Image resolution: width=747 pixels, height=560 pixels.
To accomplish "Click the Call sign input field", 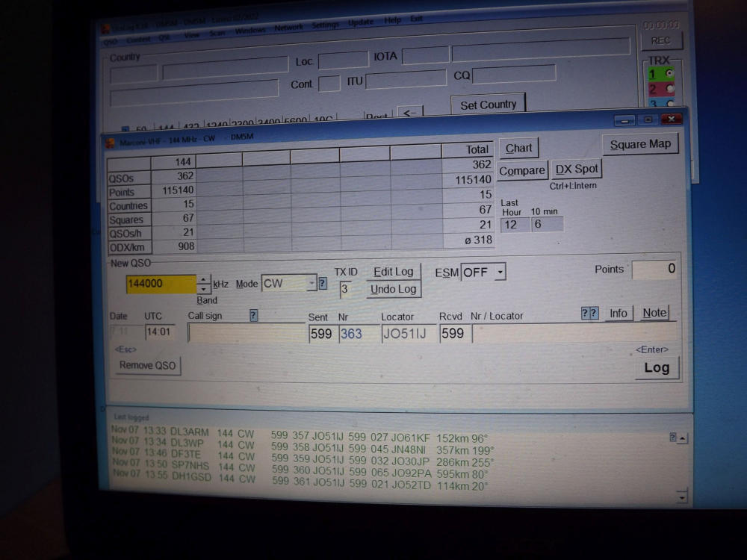I will tap(247, 334).
